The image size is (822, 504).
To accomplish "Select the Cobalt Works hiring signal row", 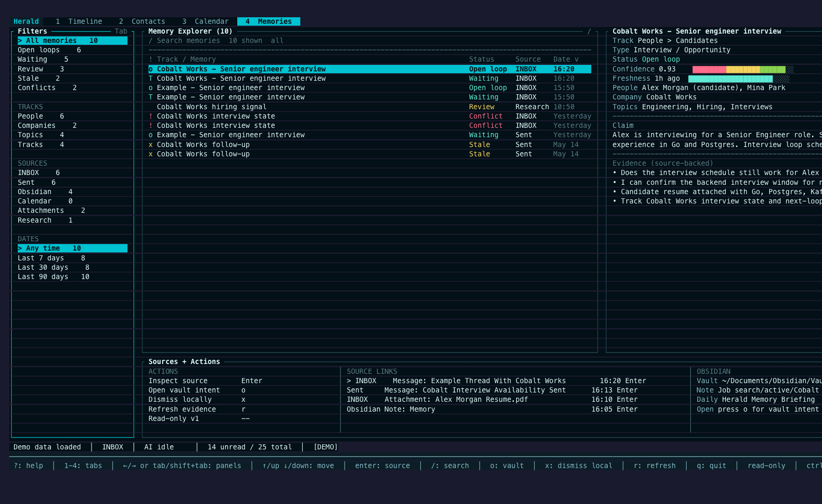I will point(369,107).
